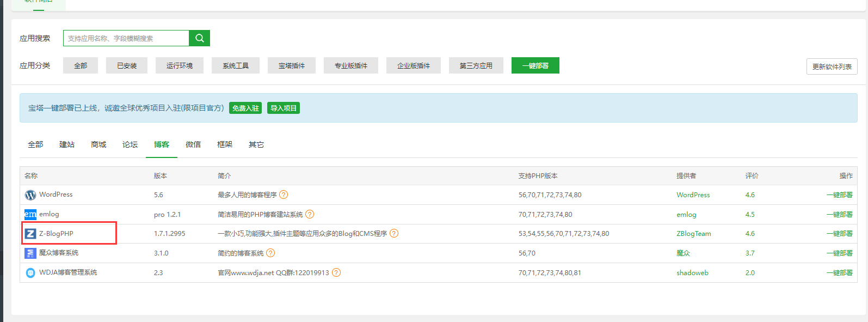Click version 1.7.1.2995 cell
This screenshot has width=868, height=322.
169,233
